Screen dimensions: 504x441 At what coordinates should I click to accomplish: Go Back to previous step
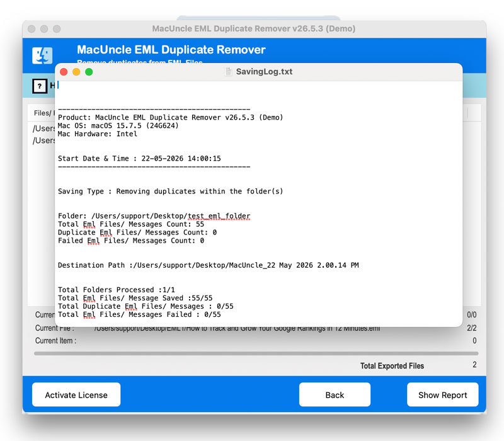tap(335, 394)
